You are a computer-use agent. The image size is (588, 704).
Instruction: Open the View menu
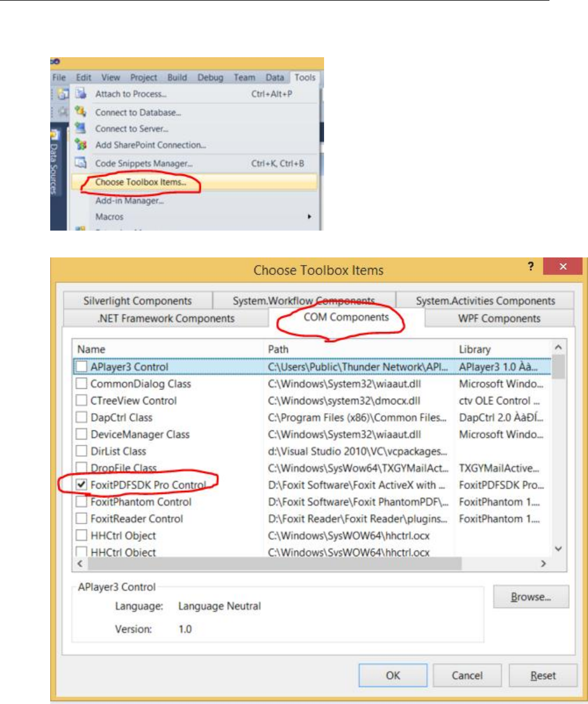110,77
